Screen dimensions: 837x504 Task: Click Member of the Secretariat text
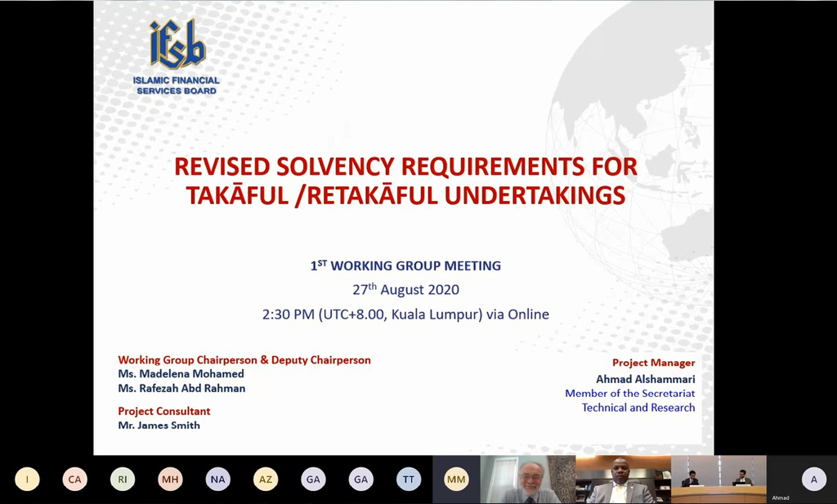click(630, 393)
